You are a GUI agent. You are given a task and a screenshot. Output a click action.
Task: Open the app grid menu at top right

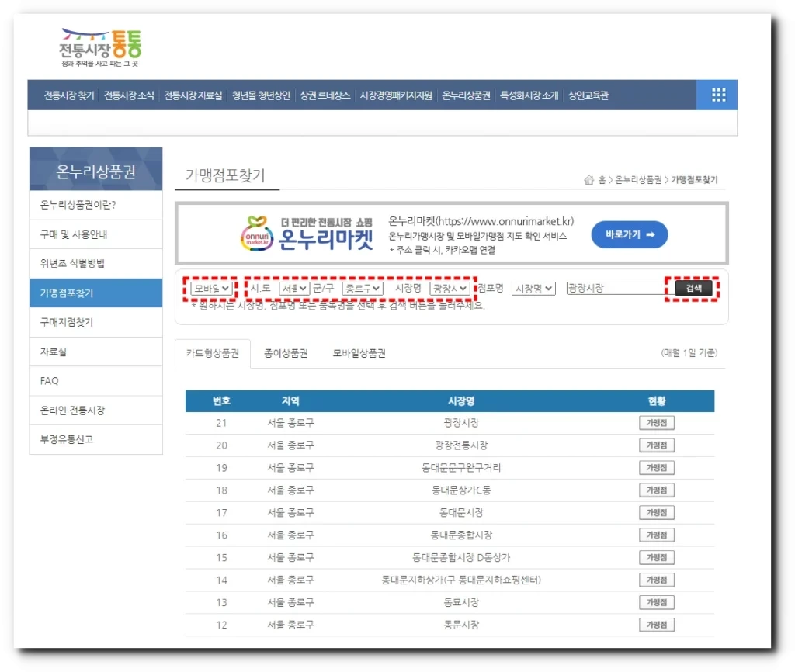[x=716, y=95]
